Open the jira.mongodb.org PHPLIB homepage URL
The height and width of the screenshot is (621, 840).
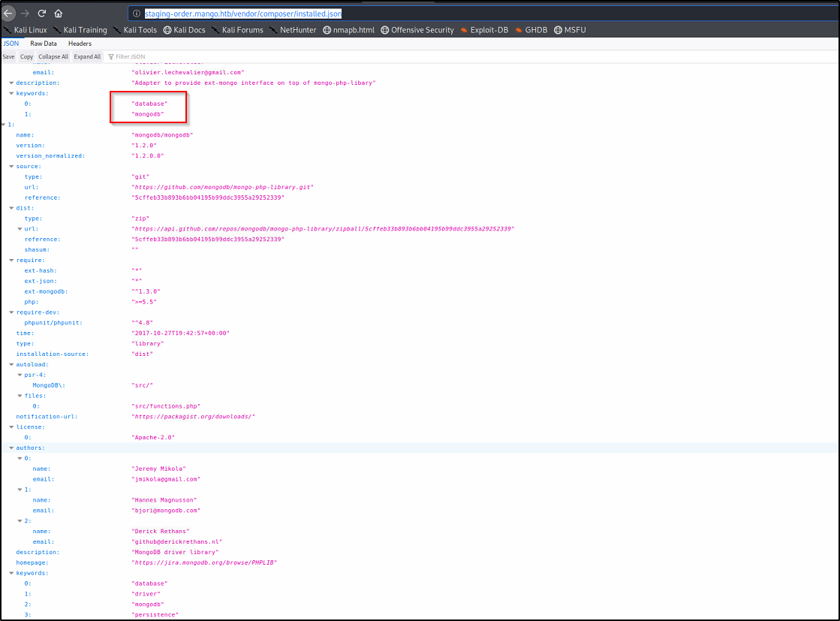point(204,562)
